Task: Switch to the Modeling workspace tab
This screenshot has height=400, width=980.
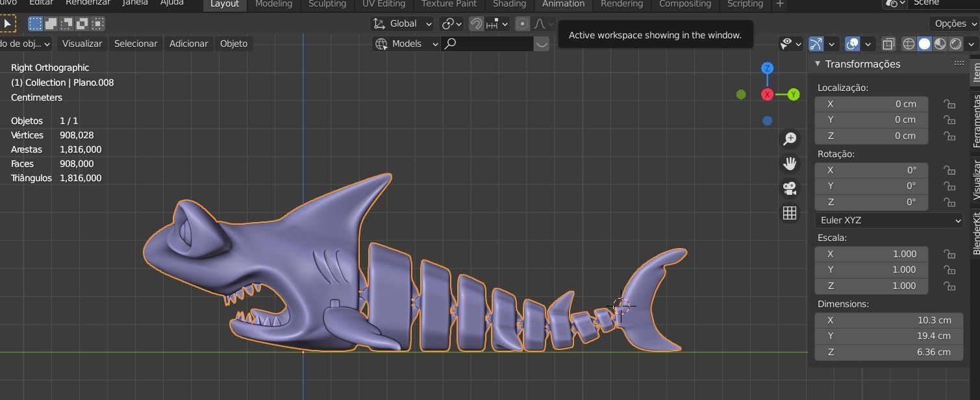Action: tap(273, 4)
